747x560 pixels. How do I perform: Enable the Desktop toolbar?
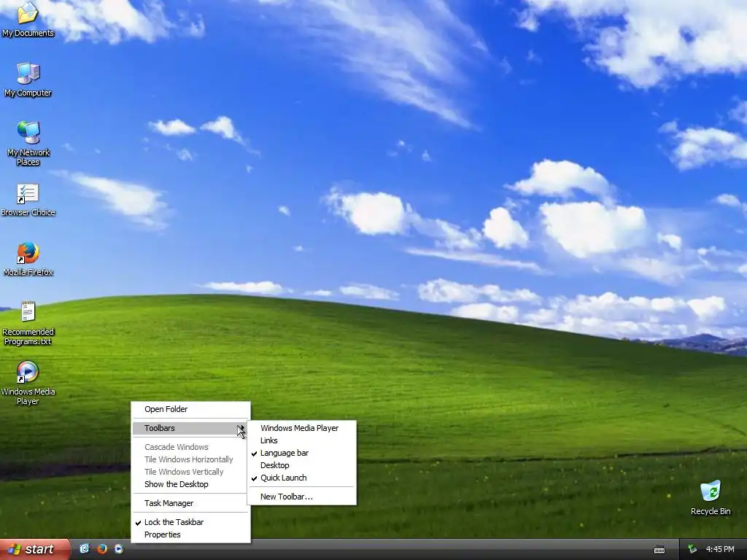(301, 465)
